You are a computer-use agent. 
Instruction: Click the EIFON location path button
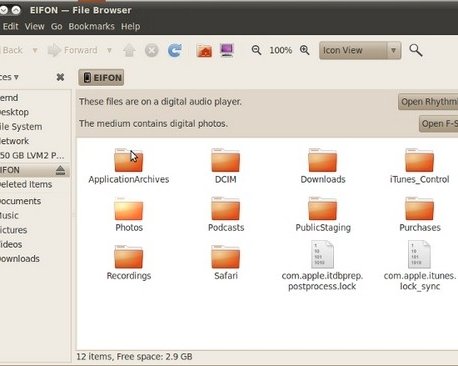101,78
